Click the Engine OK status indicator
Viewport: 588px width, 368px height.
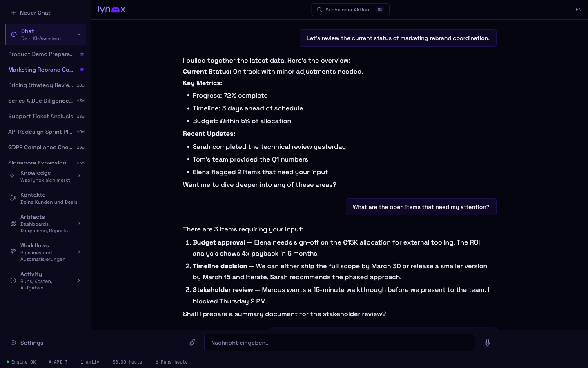(x=20, y=362)
